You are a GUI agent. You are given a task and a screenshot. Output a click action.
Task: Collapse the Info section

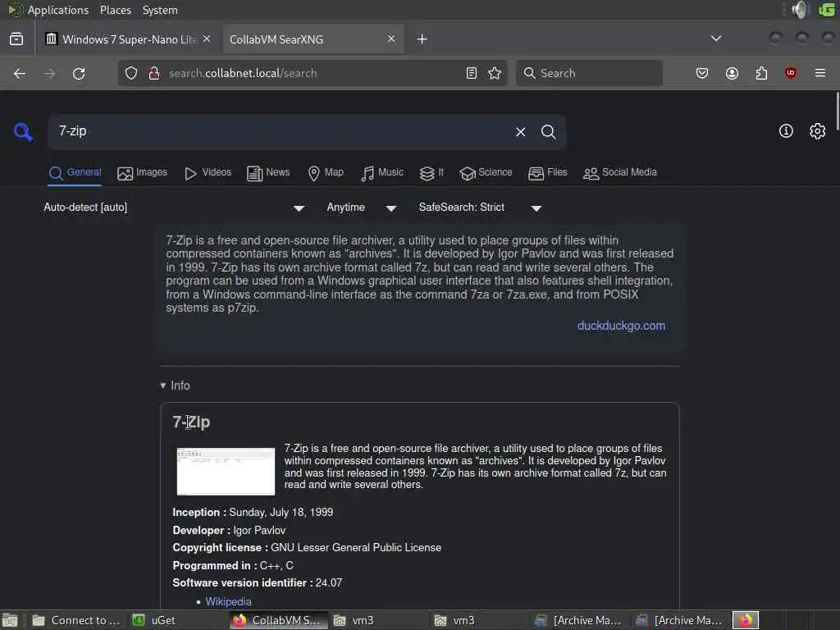click(x=176, y=386)
